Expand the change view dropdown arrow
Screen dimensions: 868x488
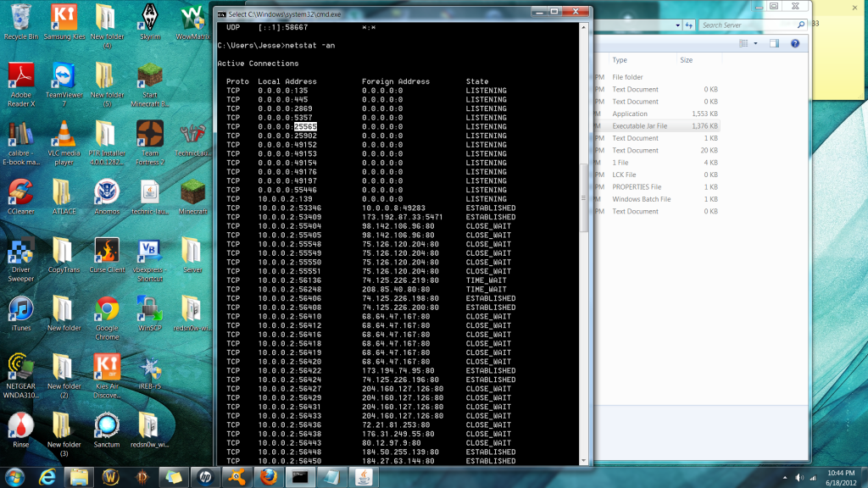(x=755, y=43)
